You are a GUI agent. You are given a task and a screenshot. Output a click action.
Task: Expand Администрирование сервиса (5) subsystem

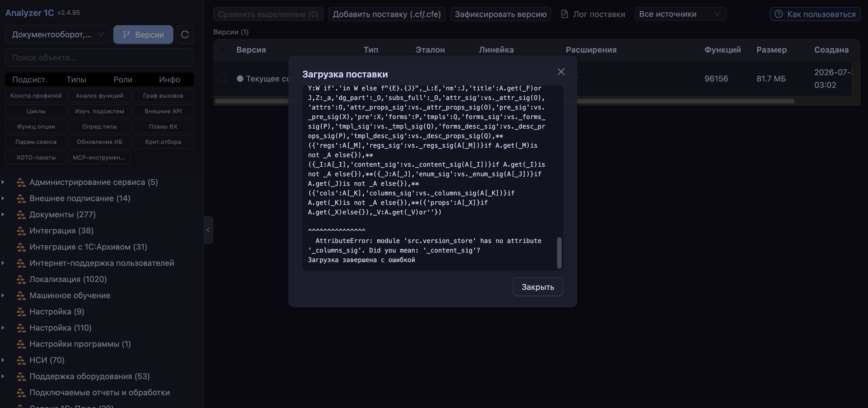(3, 182)
